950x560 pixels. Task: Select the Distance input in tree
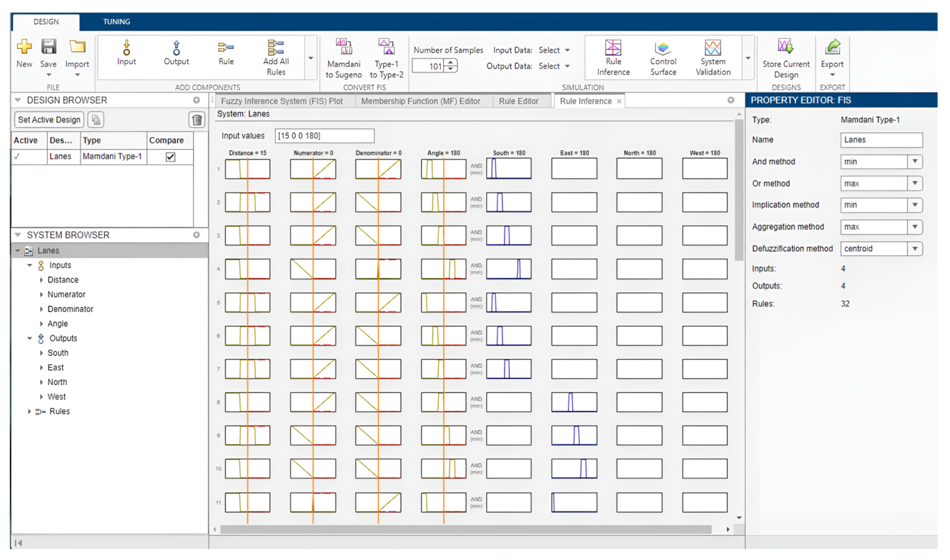(63, 280)
